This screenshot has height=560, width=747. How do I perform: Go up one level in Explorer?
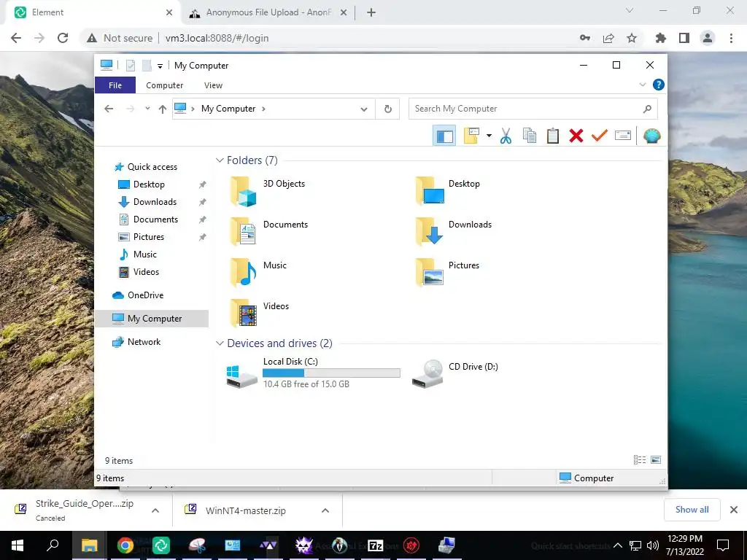tap(163, 109)
